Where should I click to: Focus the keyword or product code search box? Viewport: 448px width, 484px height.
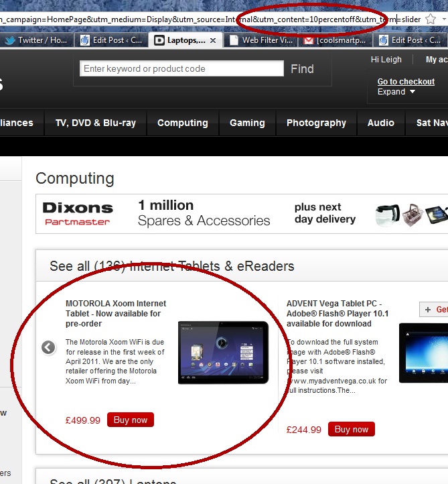coord(181,68)
